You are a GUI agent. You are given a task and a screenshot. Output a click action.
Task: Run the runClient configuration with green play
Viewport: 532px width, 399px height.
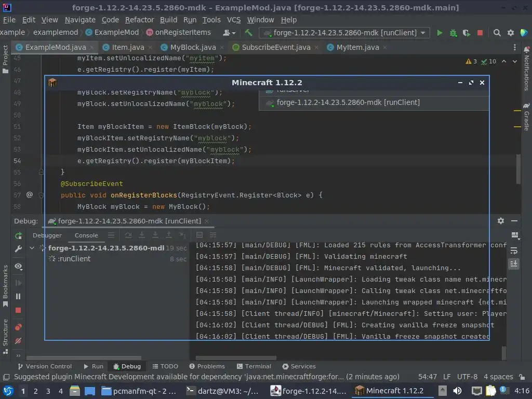click(x=440, y=33)
